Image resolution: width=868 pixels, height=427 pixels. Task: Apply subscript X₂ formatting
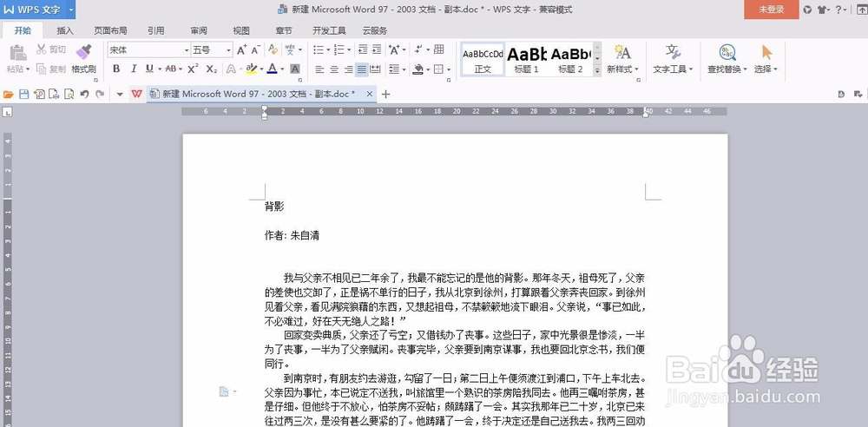pos(212,69)
